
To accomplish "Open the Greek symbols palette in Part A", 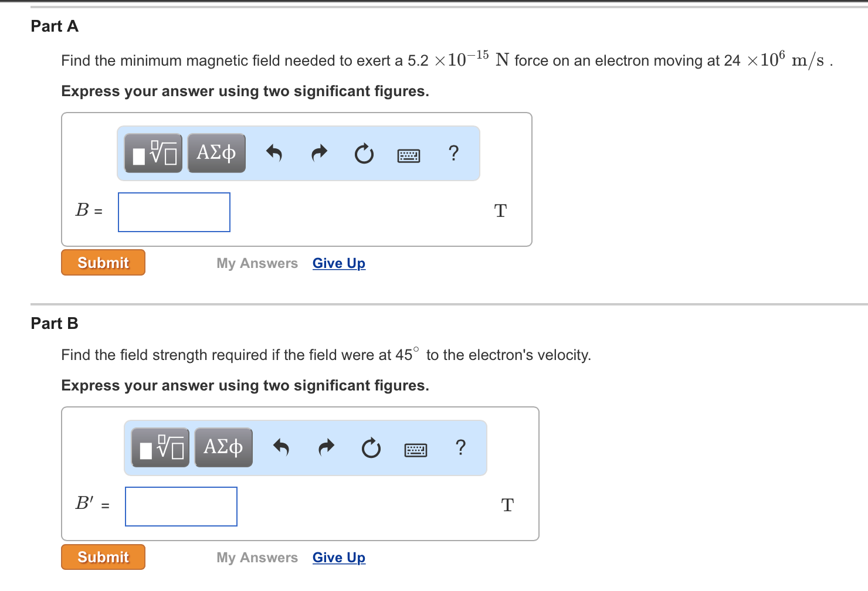I will [216, 153].
